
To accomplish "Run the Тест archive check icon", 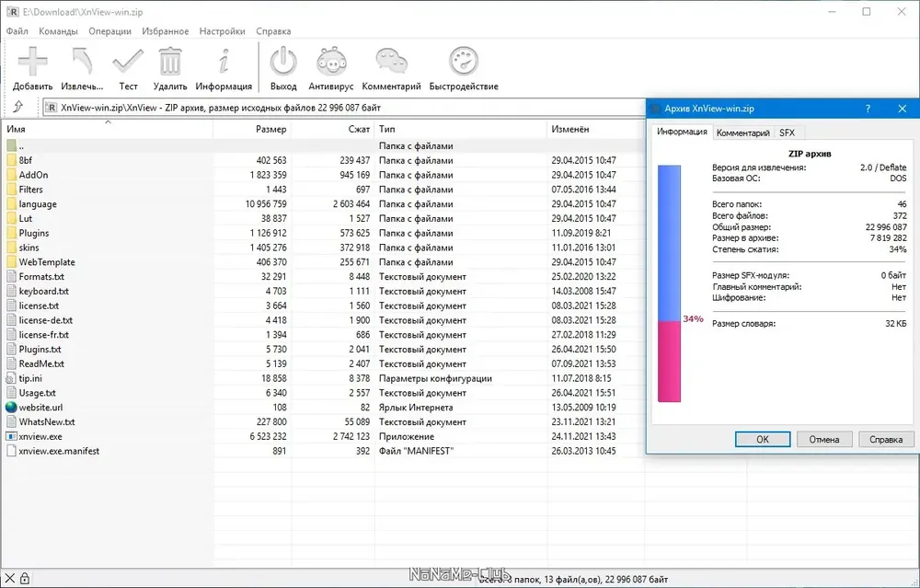I will point(128,61).
